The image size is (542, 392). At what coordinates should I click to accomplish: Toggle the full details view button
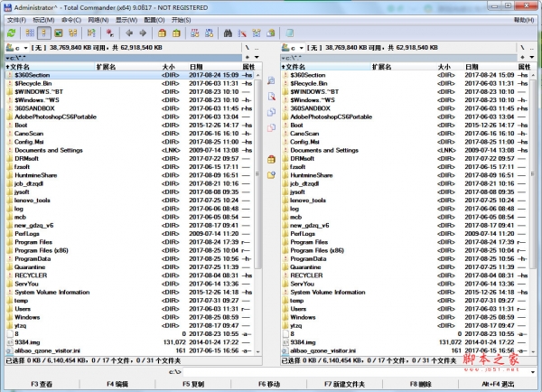click(43, 33)
